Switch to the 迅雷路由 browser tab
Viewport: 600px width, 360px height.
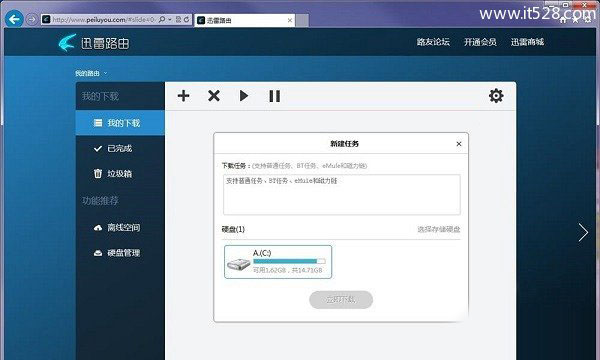click(244, 20)
